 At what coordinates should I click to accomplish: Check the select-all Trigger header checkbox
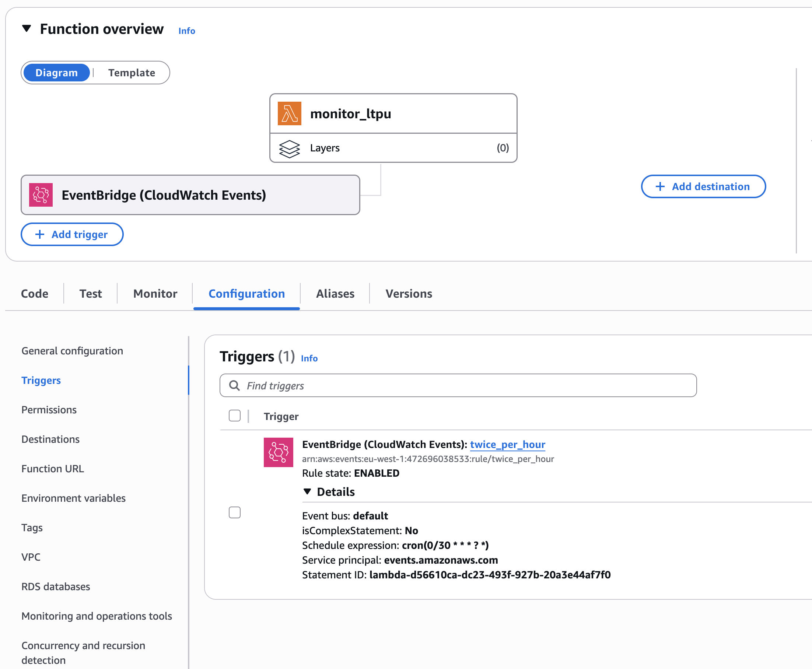(x=234, y=416)
